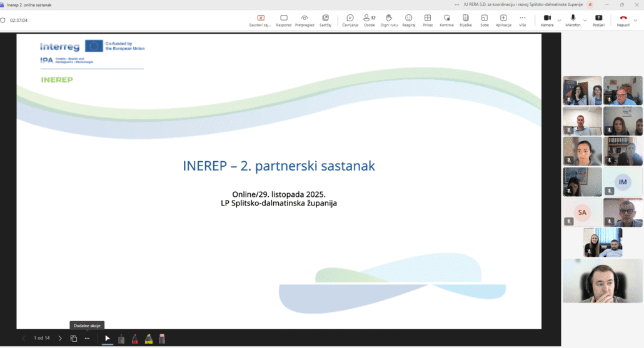Viewport: 644px width, 348px height.
Task: Go to next slide arrow
Action: pos(60,339)
